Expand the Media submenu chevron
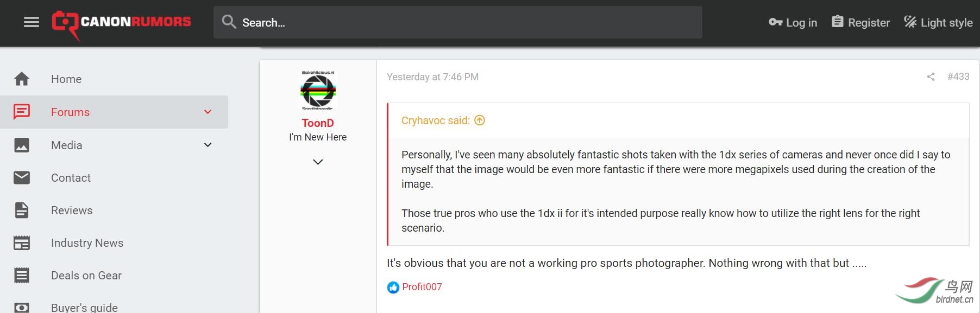 [x=208, y=145]
